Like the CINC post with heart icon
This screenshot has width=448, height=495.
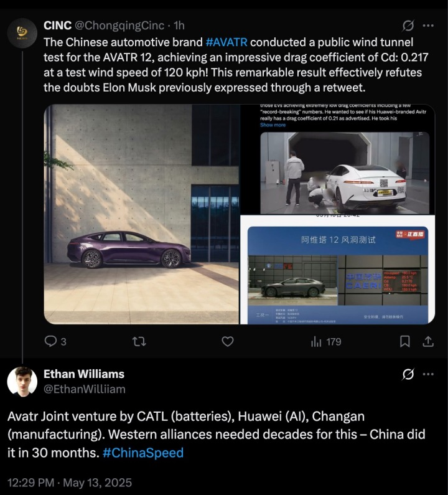click(x=228, y=342)
